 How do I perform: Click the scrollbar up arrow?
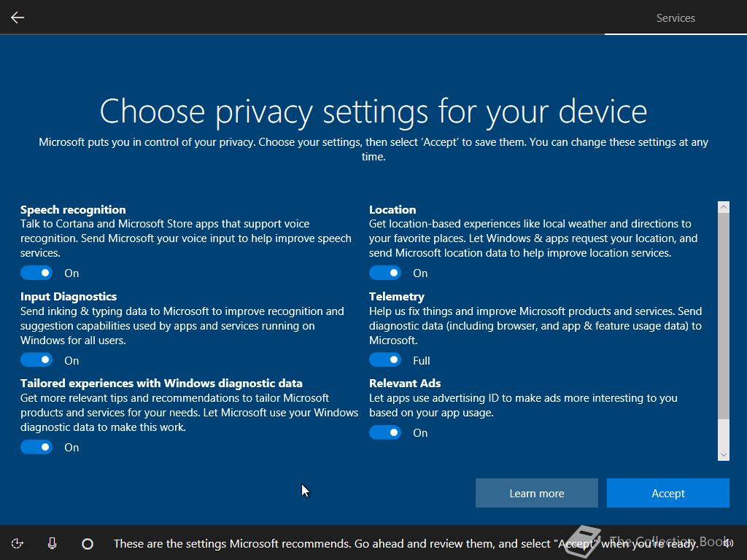click(x=723, y=206)
